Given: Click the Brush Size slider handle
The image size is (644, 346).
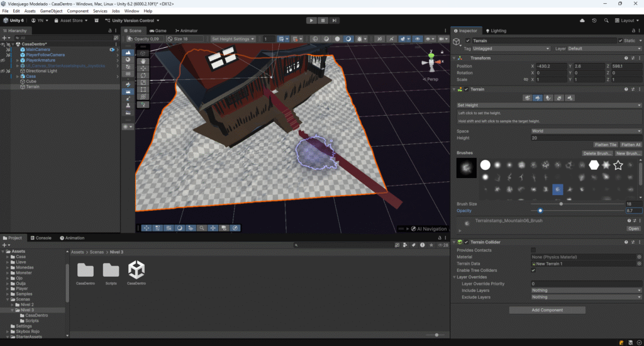Looking at the screenshot, I should (x=561, y=204).
